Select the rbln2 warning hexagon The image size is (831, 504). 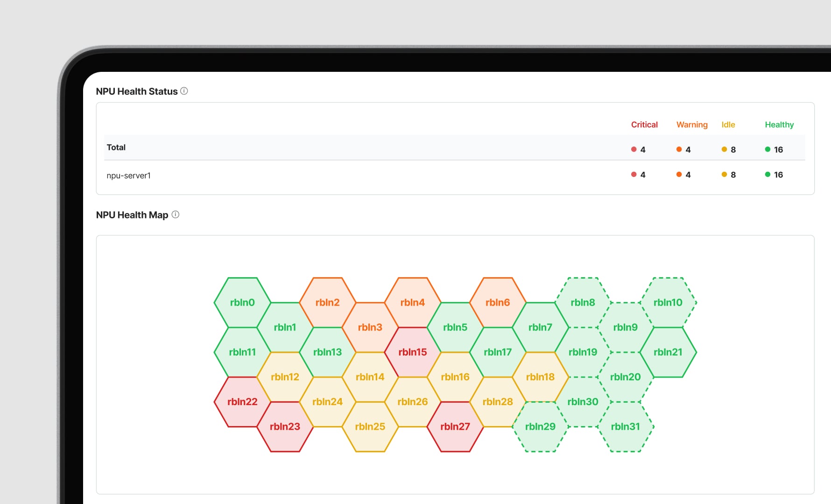click(x=327, y=302)
